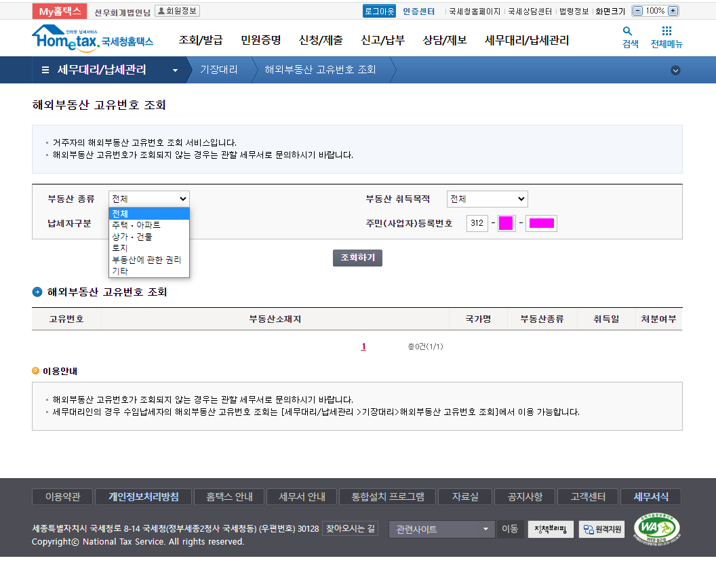Screen dimensions: 716x588
Task: Open the 부동산 취득목적 dropdown
Action: coord(487,199)
